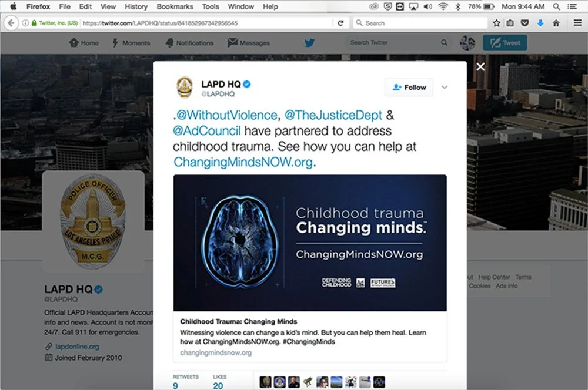The width and height of the screenshot is (588, 390).
Task: Click the Twitter bird logo
Action: tap(309, 43)
